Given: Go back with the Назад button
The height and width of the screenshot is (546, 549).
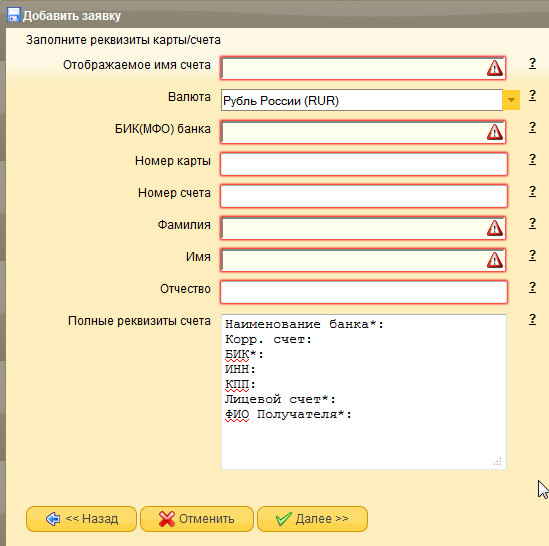Looking at the screenshot, I should [81, 519].
